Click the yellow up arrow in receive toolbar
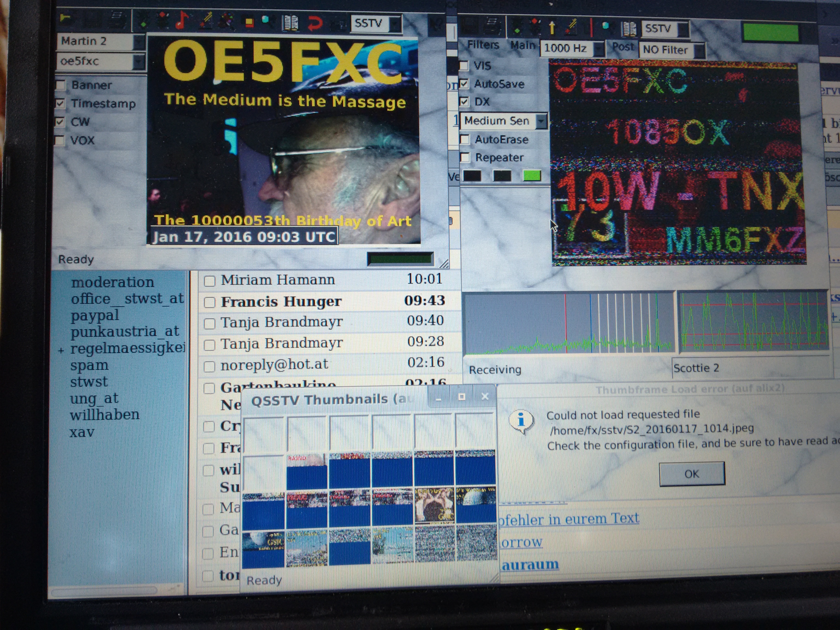840x630 pixels. pos(552,27)
